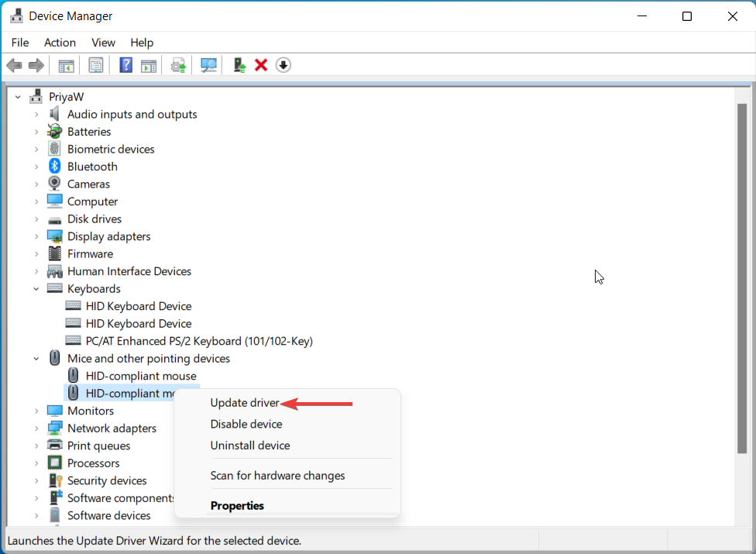Select the Computer label

(93, 201)
